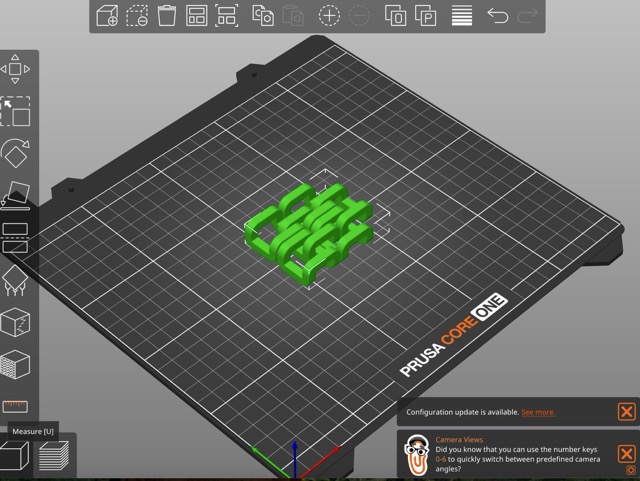Click the Add model toolbar icon
The height and width of the screenshot is (481, 640).
click(107, 15)
